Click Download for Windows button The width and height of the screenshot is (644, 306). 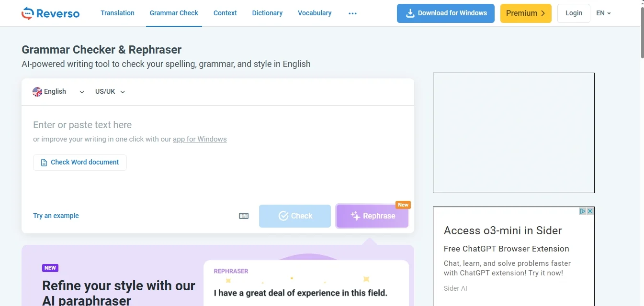(446, 13)
